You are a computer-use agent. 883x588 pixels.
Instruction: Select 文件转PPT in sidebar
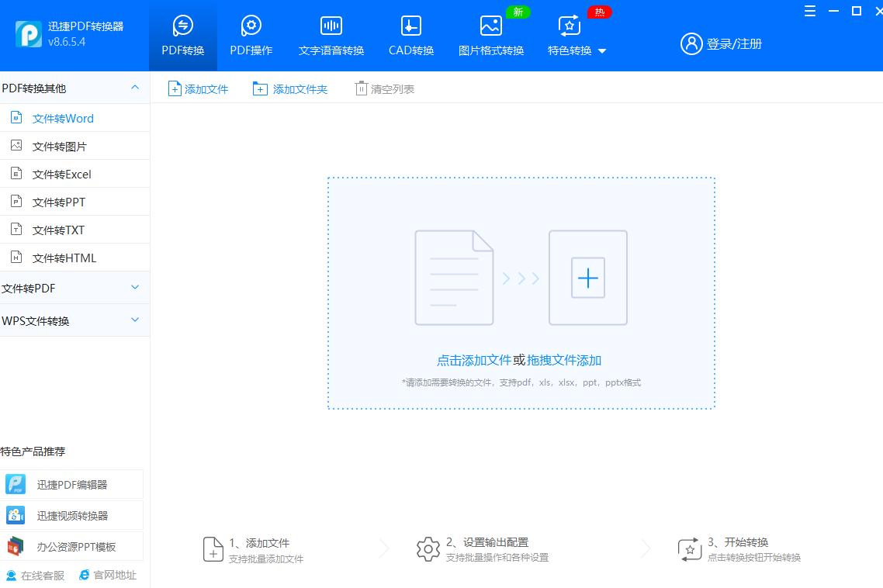click(74, 202)
